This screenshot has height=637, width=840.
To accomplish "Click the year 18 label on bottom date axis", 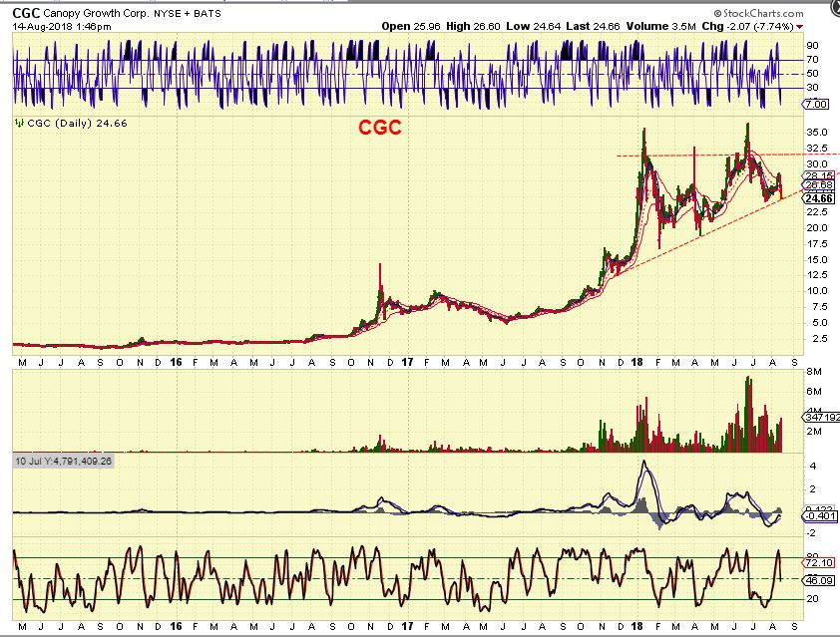I will click(x=636, y=626).
